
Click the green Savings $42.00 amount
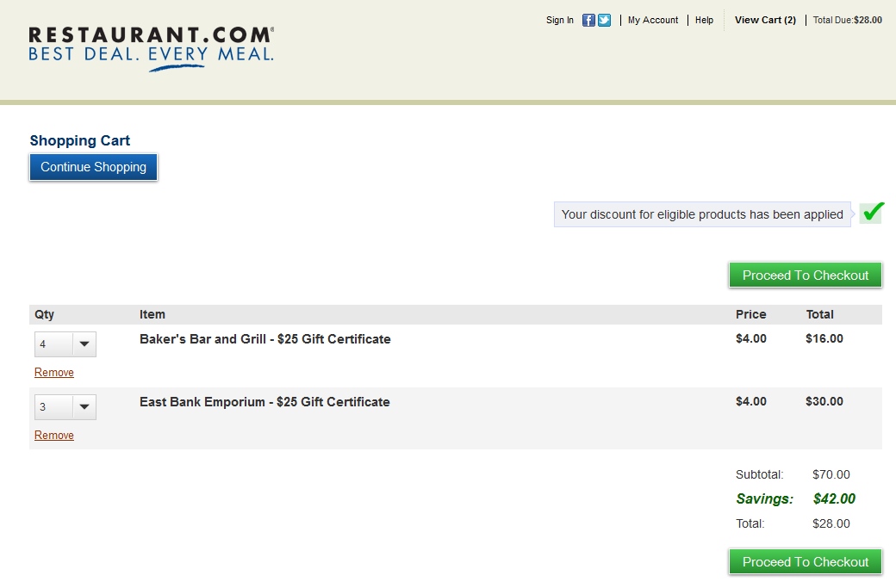coord(833,499)
